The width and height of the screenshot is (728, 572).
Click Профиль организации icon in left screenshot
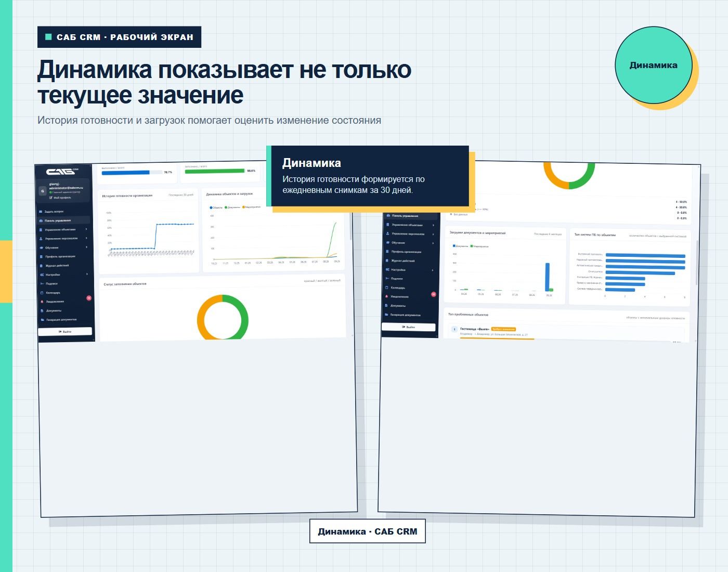tap(41, 256)
